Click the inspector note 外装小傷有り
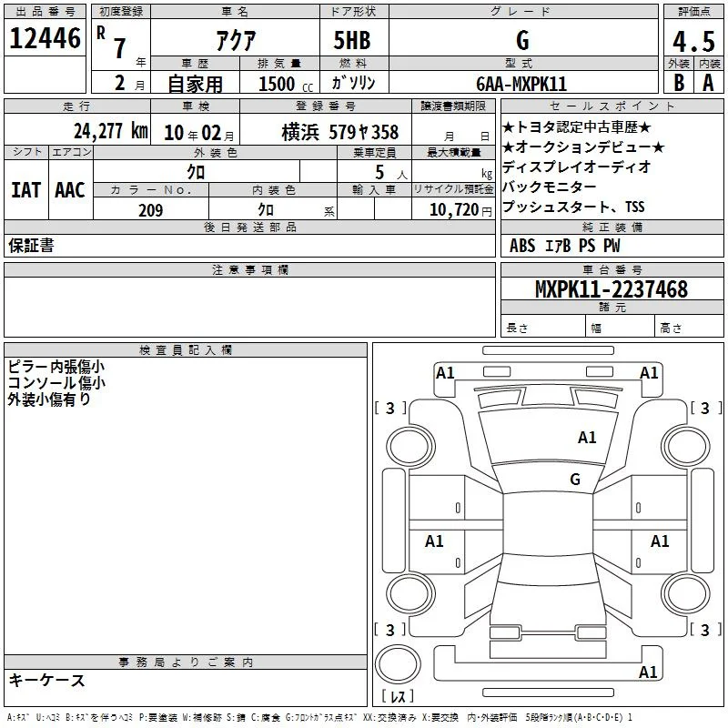This screenshot has width=728, height=728. coord(49,399)
